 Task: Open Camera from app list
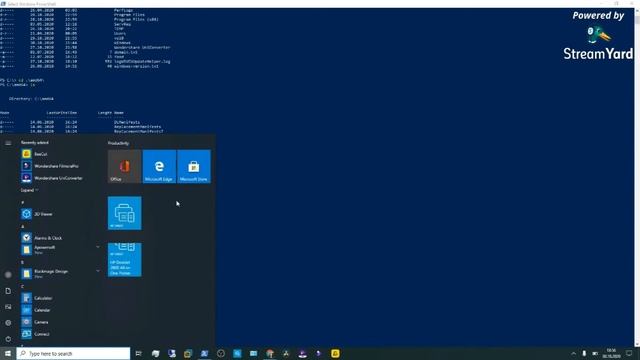click(59, 322)
